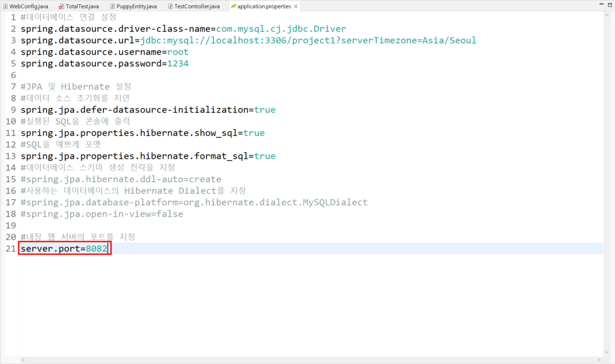This screenshot has height=364, width=615.
Task: Click the jdbc:mysql URL value text
Action: point(307,40)
